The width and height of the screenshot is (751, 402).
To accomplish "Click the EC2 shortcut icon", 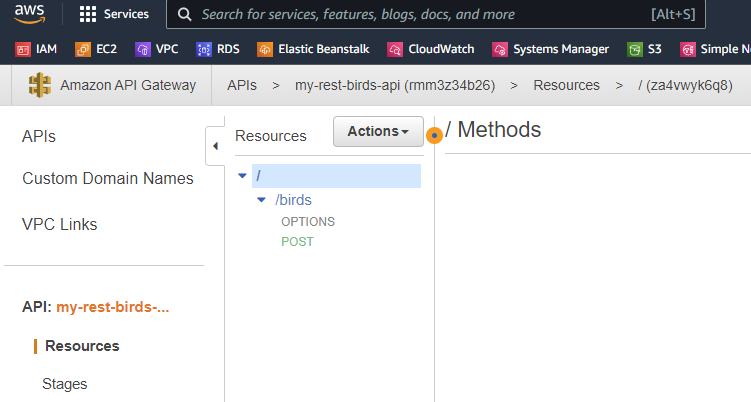I will coord(83,49).
